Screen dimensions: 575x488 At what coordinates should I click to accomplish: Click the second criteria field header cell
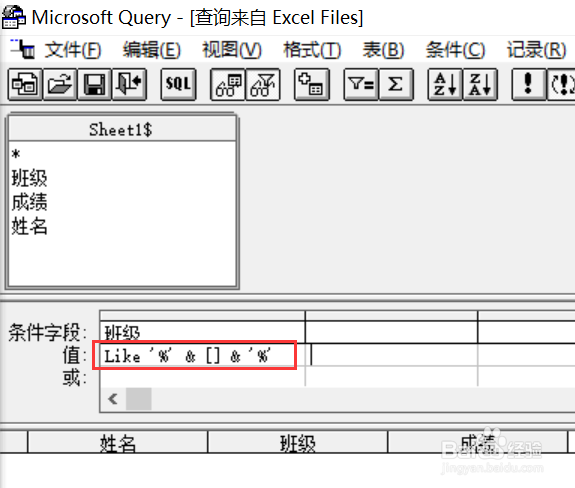[392, 332]
